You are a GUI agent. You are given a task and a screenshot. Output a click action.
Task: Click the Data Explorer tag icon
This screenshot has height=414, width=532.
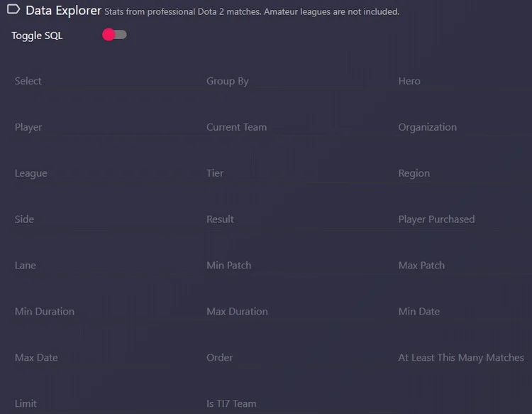13,9
